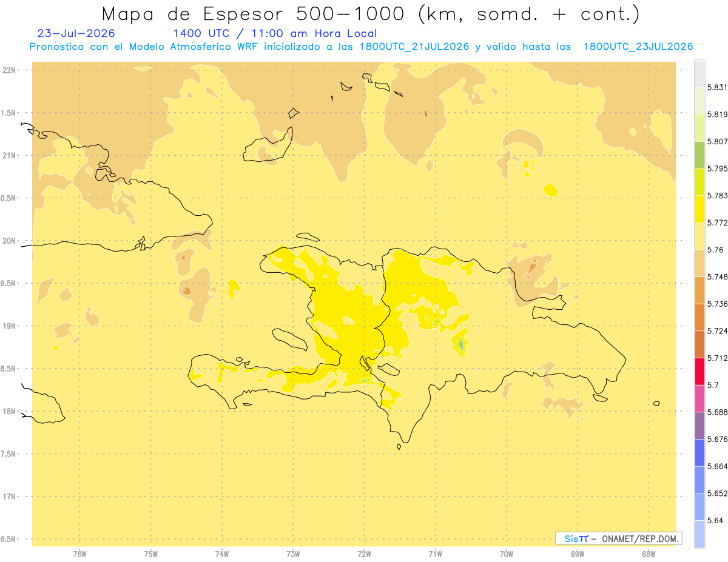Click the 'Pronóstico con el Modelo Atmósferico WRF' subtitle line

click(x=361, y=47)
